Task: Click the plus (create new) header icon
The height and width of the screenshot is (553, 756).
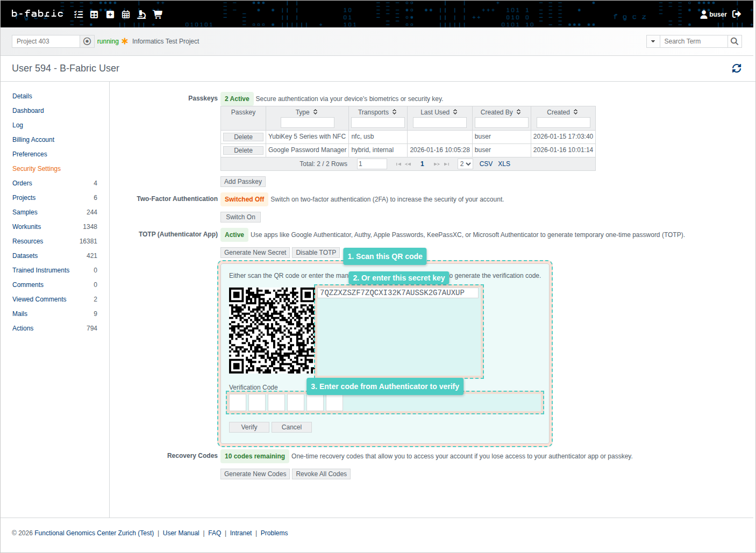Action: (x=110, y=15)
